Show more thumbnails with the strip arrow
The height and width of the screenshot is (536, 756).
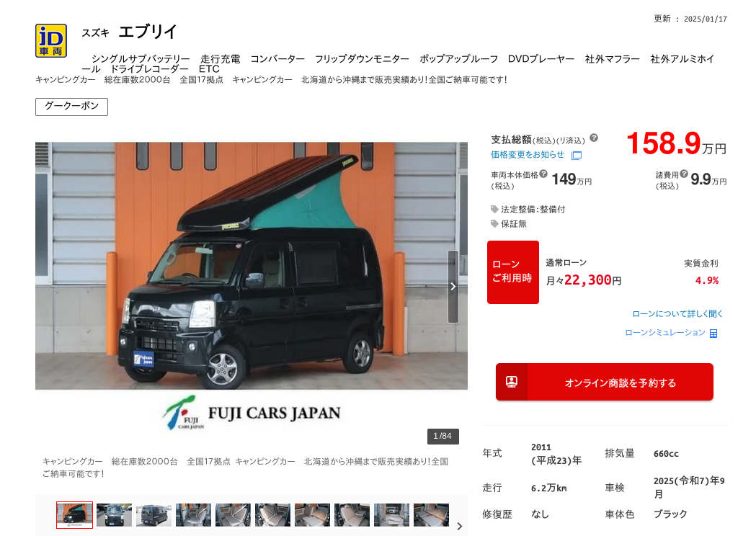pos(460,526)
